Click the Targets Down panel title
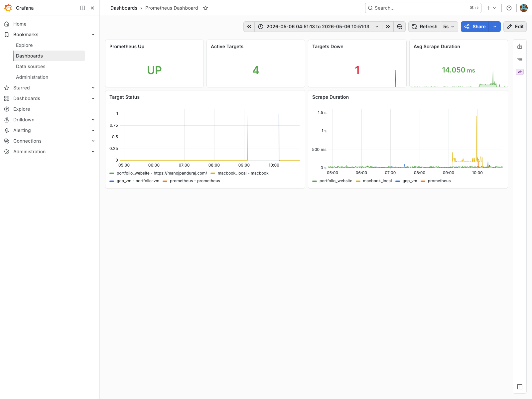The height and width of the screenshot is (399, 532). point(328,47)
